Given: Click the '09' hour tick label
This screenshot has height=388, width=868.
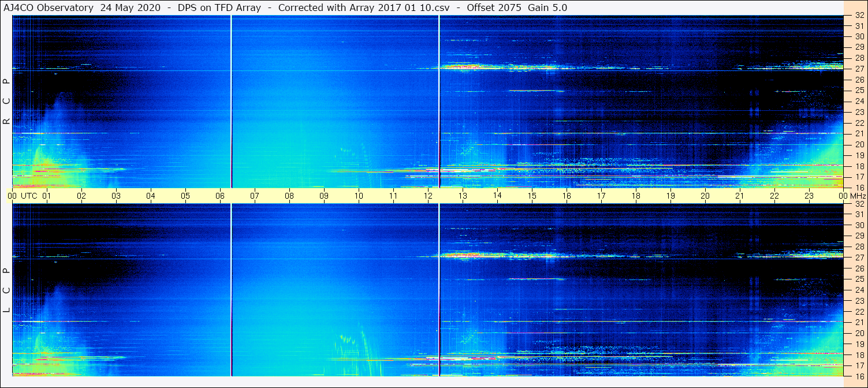Looking at the screenshot, I should (324, 196).
